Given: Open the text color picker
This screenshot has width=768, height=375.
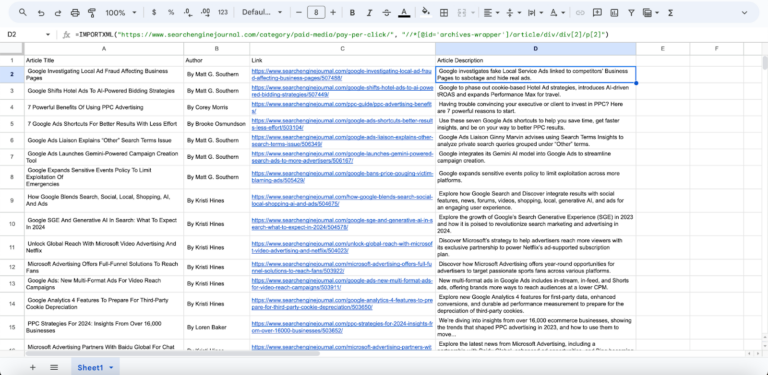Looking at the screenshot, I should (404, 13).
